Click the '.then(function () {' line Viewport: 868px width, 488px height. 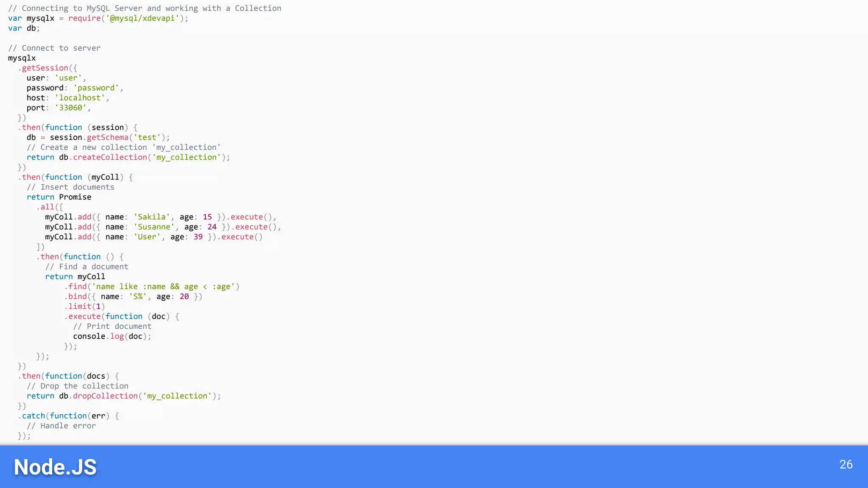pyautogui.click(x=80, y=257)
